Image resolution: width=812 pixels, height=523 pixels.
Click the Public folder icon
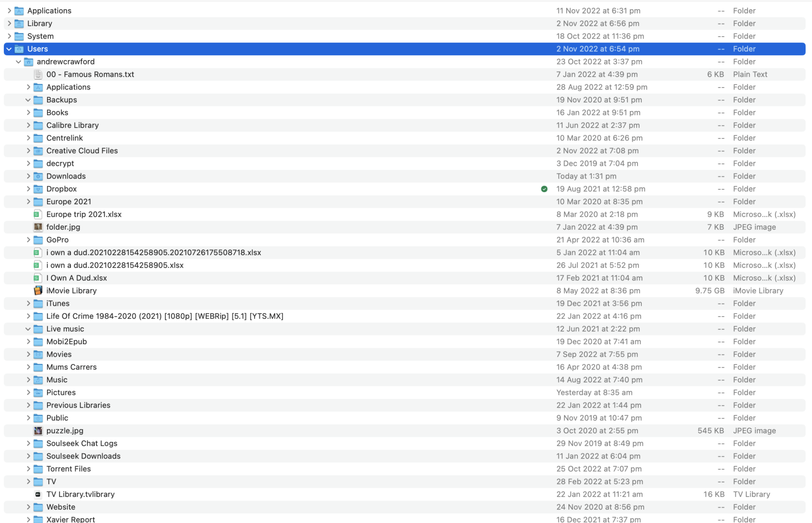pos(38,418)
